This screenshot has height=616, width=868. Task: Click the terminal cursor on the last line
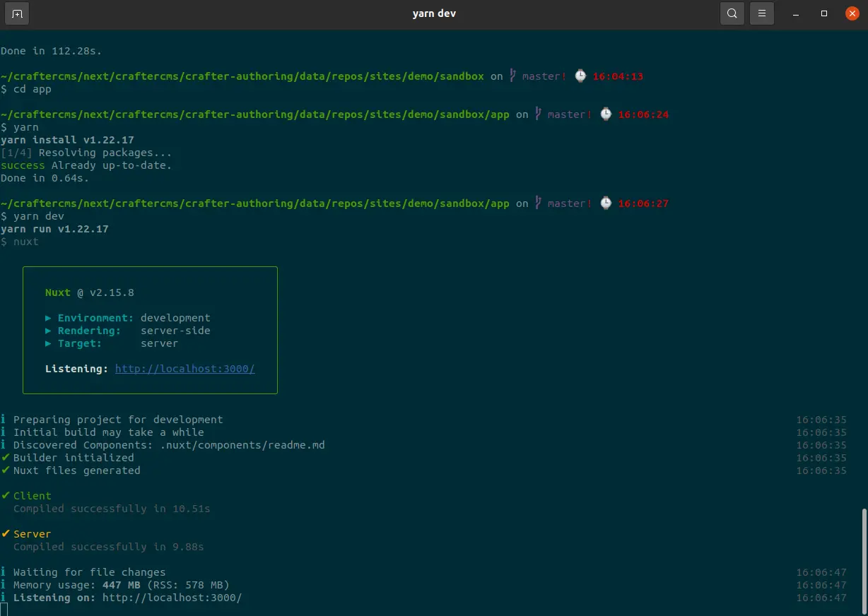(4, 610)
